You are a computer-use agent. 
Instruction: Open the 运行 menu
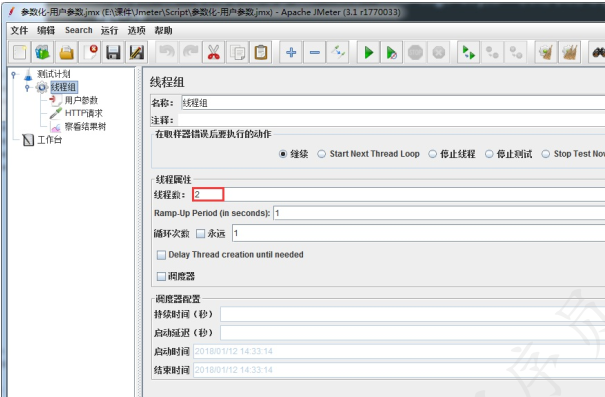tap(110, 30)
